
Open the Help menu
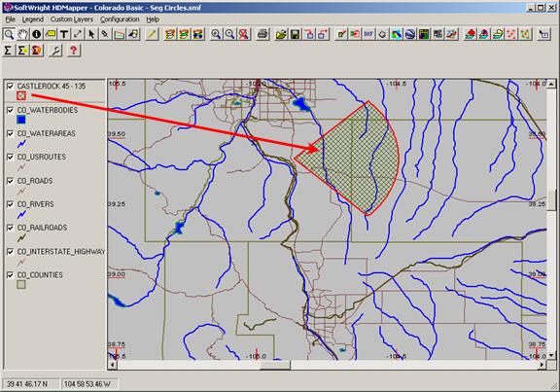[153, 19]
